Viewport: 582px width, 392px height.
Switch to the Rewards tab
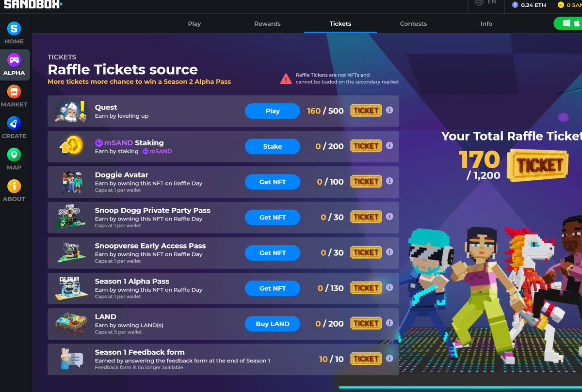coord(267,24)
